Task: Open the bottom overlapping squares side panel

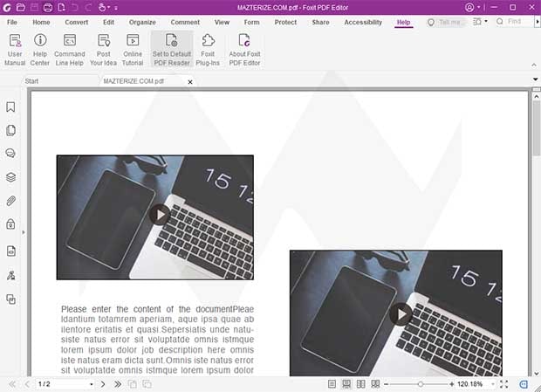Action: [x=10, y=299]
